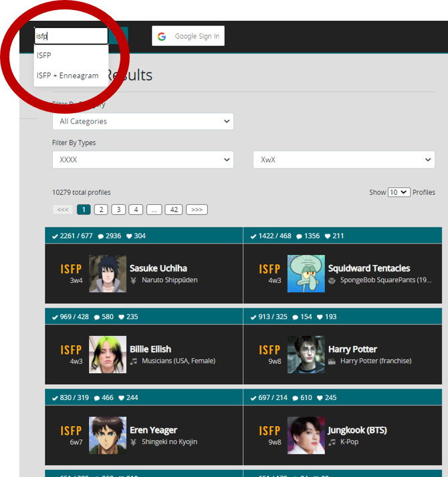This screenshot has width=448, height=477.
Task: Open Billie Eilish profile thumbnail
Action: 108,355
